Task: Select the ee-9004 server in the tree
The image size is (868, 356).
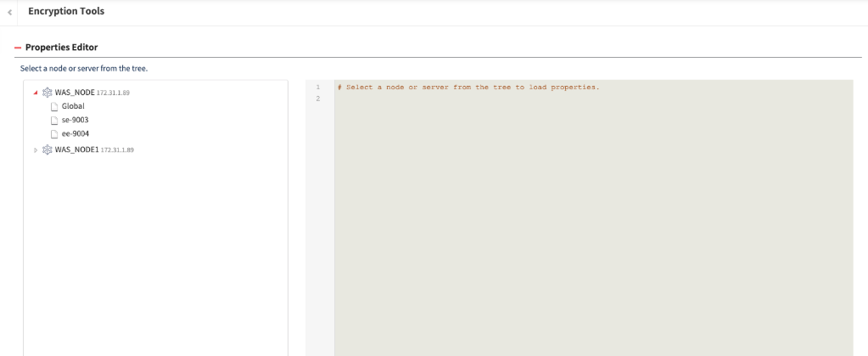Action: coord(76,133)
